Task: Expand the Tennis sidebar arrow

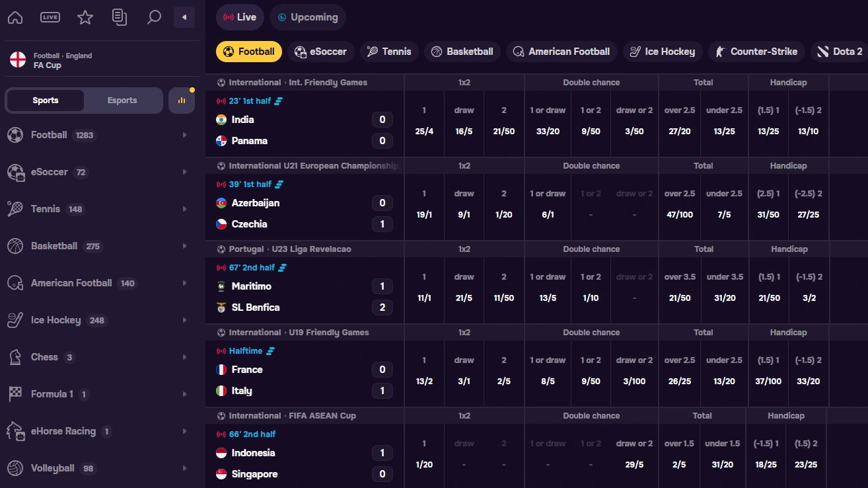Action: (184, 209)
